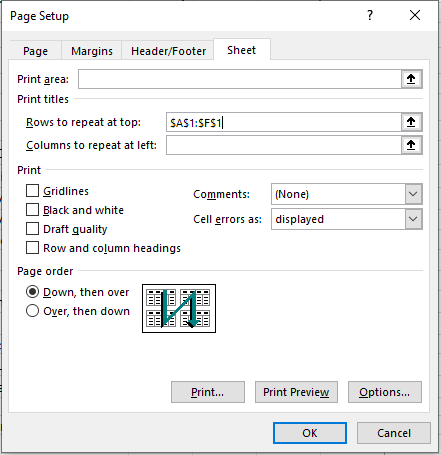The image size is (441, 455).
Task: Click collapse icon for Rows to repeat
Action: (x=411, y=122)
